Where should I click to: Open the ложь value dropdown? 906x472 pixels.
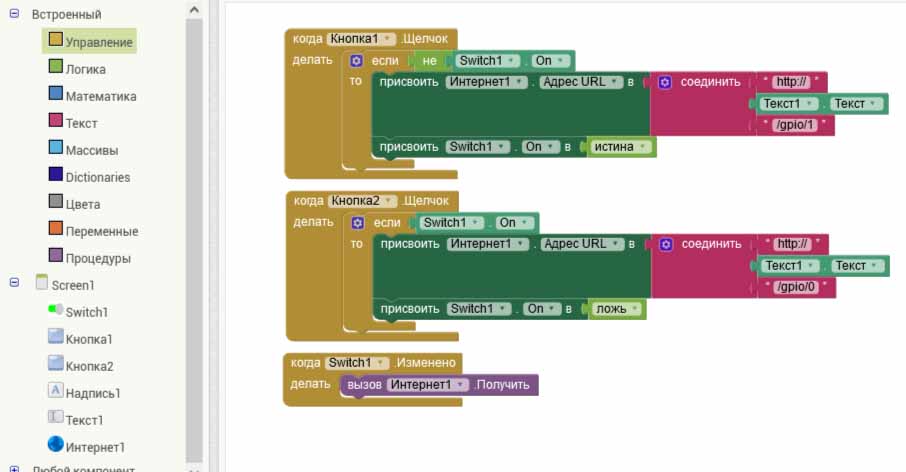point(635,309)
